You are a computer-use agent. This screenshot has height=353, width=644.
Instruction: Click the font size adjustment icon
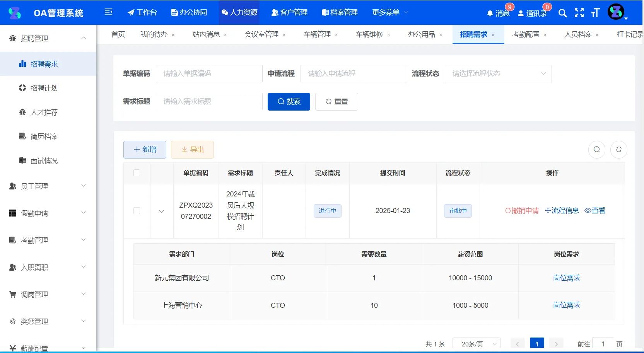(x=595, y=13)
